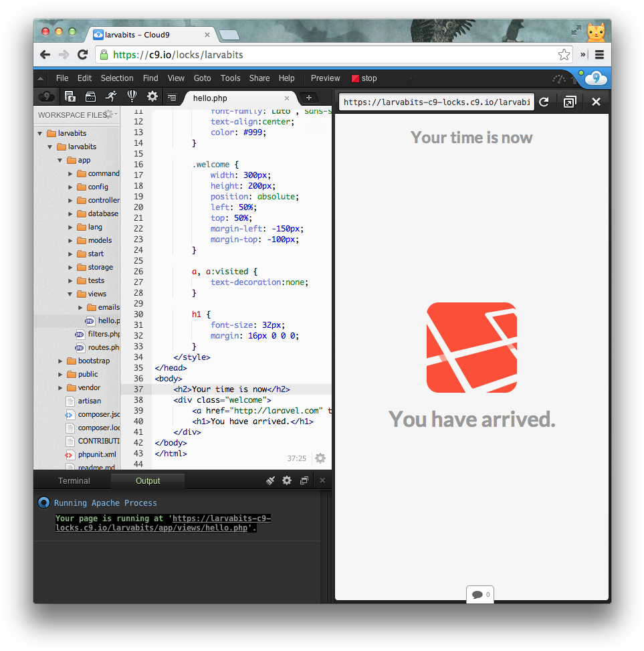
Task: Click the tab list menu icon beside hello.php
Action: [x=172, y=98]
